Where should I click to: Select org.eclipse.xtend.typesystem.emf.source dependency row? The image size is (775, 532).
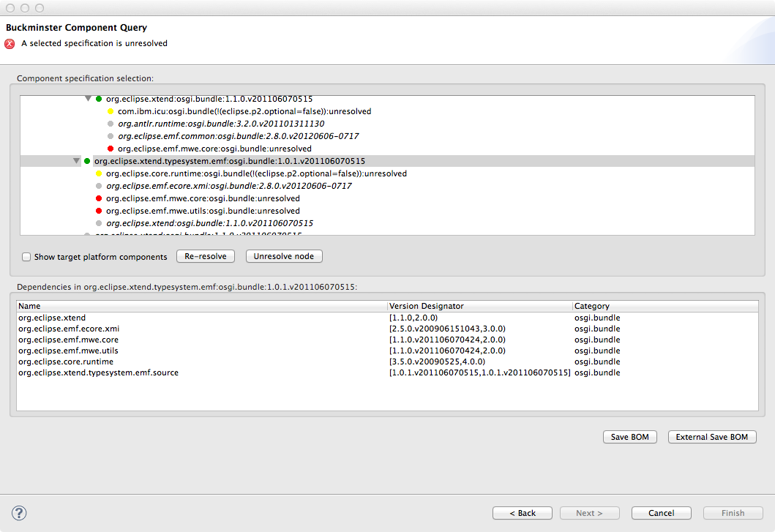388,372
